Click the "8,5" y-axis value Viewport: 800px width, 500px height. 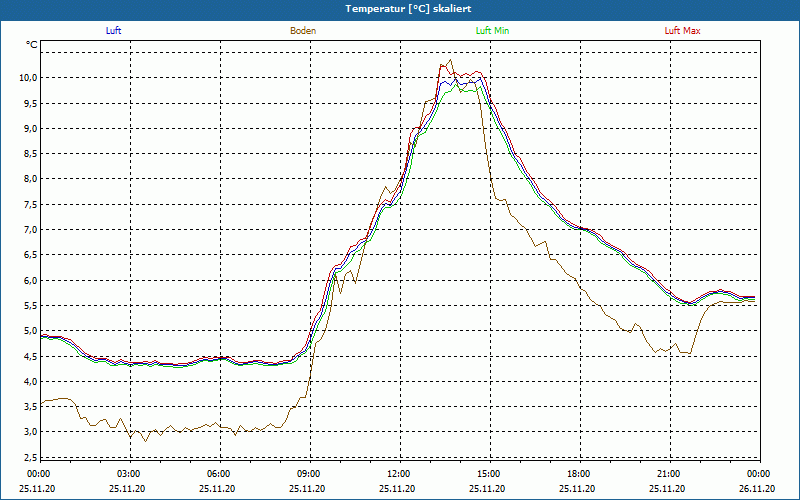pyautogui.click(x=31, y=154)
